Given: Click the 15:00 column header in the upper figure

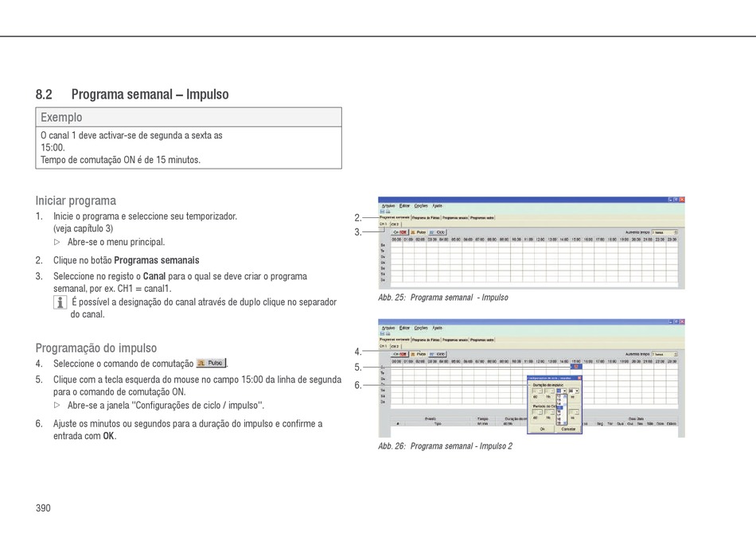Looking at the screenshot, I should tap(576, 239).
